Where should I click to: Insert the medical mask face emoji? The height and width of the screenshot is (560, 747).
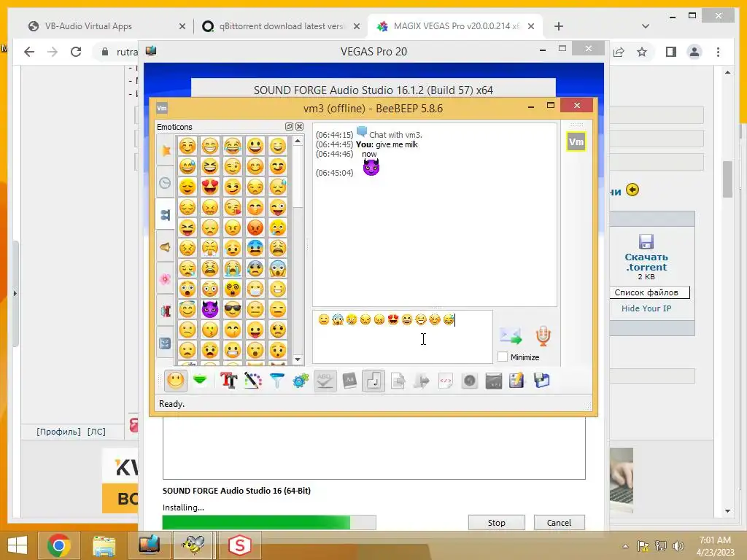pyautogui.click(x=255, y=289)
